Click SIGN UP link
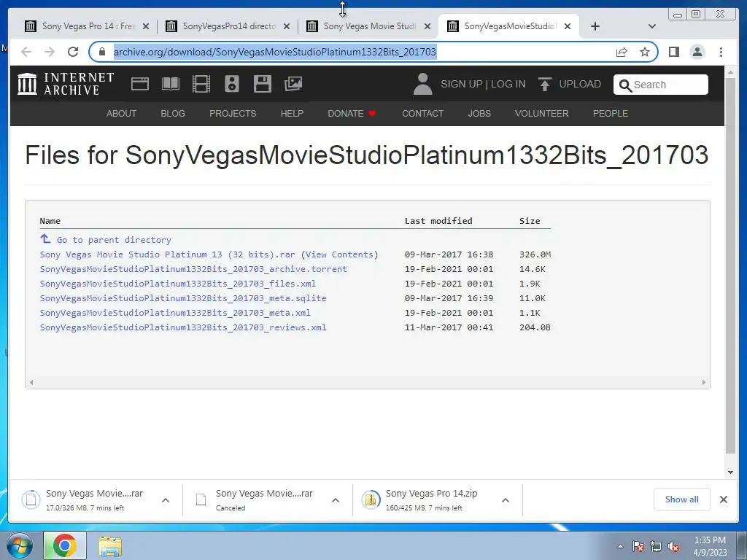Viewport: 747px width, 560px height. tap(462, 84)
